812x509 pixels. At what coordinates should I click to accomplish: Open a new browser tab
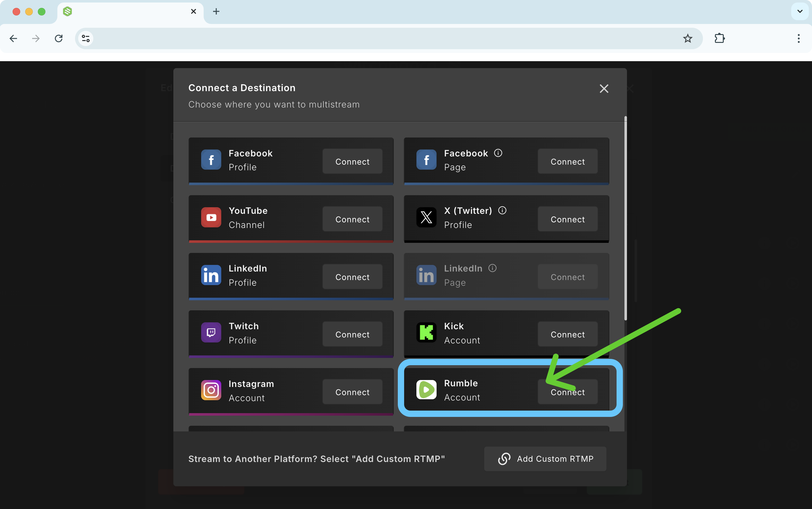[x=216, y=12]
